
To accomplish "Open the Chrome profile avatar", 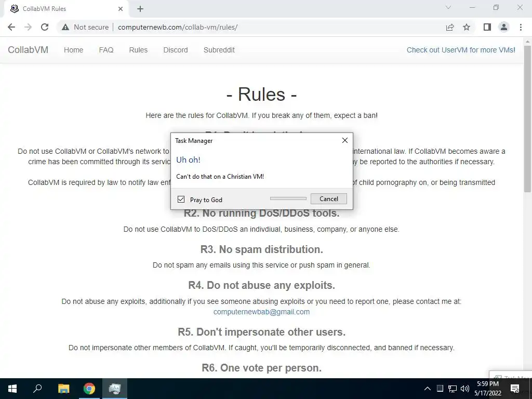I will click(504, 27).
